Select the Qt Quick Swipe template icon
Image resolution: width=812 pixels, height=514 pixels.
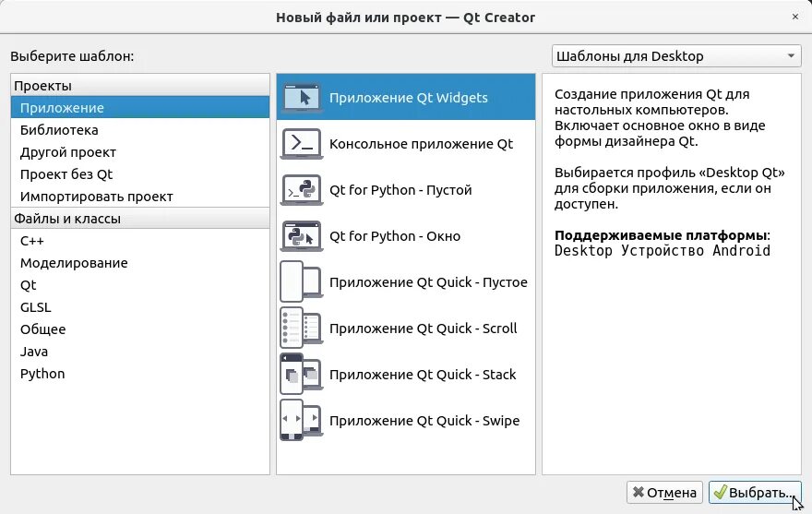point(302,420)
